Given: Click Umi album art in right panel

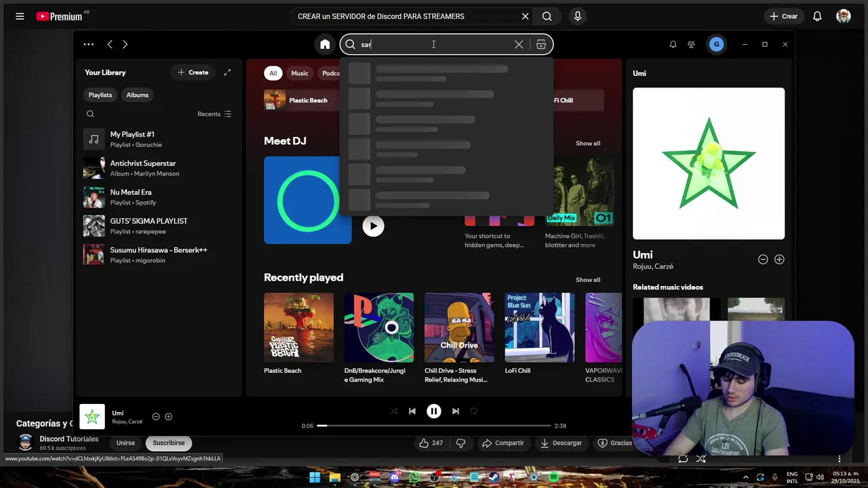Looking at the screenshot, I should click(709, 163).
